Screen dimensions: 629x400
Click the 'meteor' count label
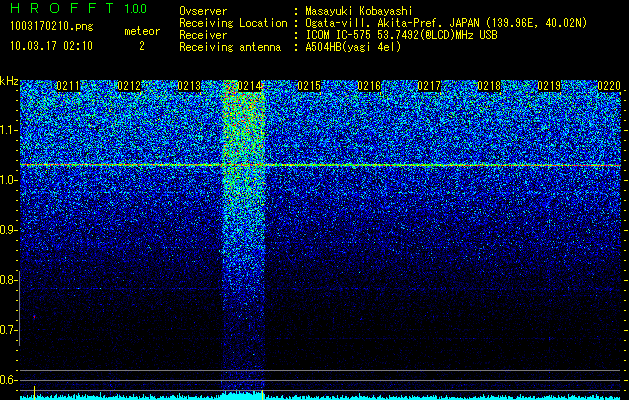[142, 31]
